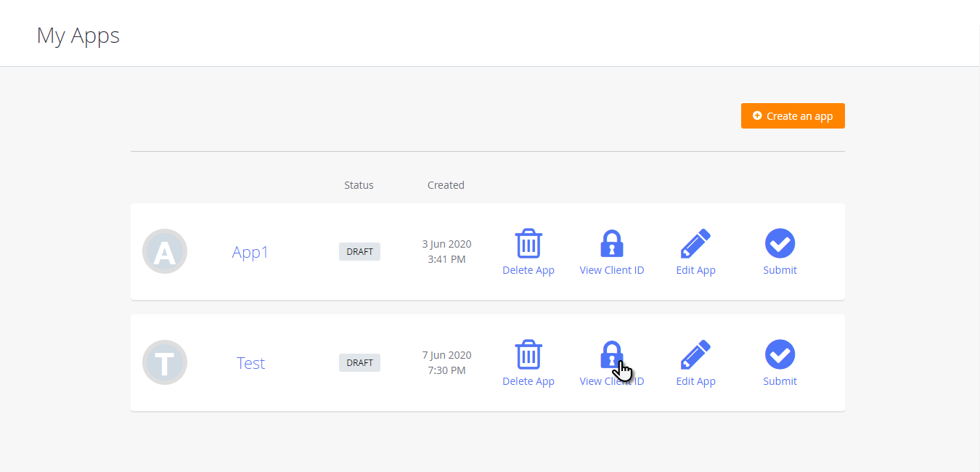Click the lock icon for App1
This screenshot has width=980, height=472.
point(612,243)
